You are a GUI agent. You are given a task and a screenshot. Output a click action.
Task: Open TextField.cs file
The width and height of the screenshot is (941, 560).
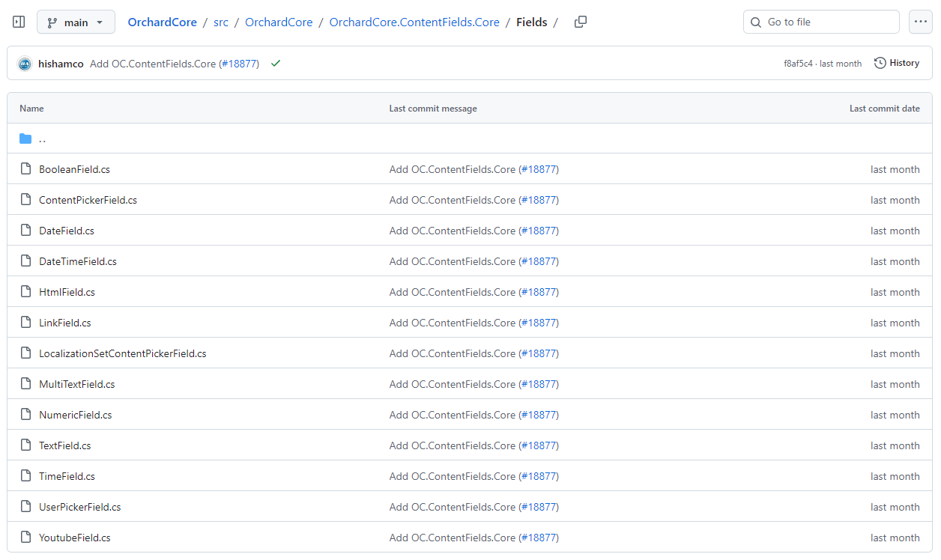pyautogui.click(x=65, y=445)
